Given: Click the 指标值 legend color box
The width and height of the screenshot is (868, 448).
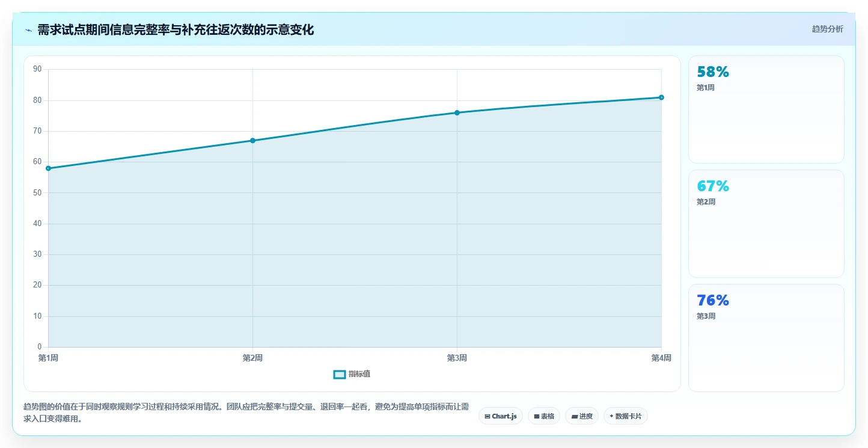Looking at the screenshot, I should tap(340, 374).
